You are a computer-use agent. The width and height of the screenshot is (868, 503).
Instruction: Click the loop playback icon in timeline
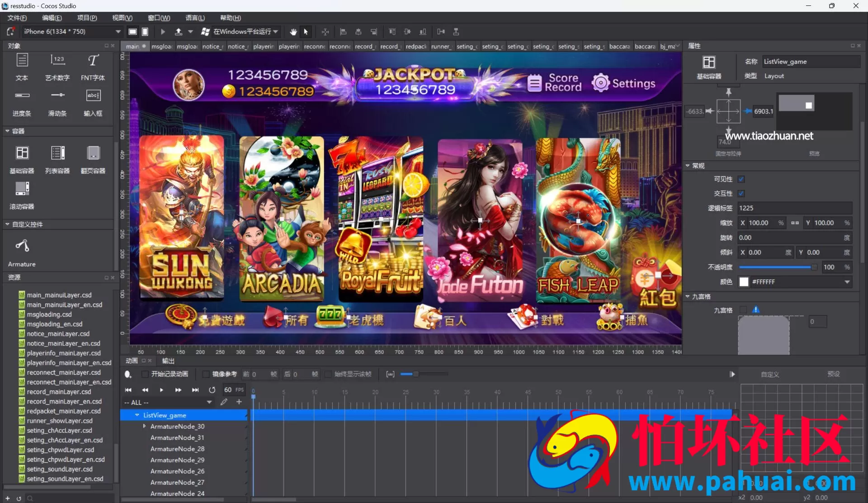tap(212, 389)
